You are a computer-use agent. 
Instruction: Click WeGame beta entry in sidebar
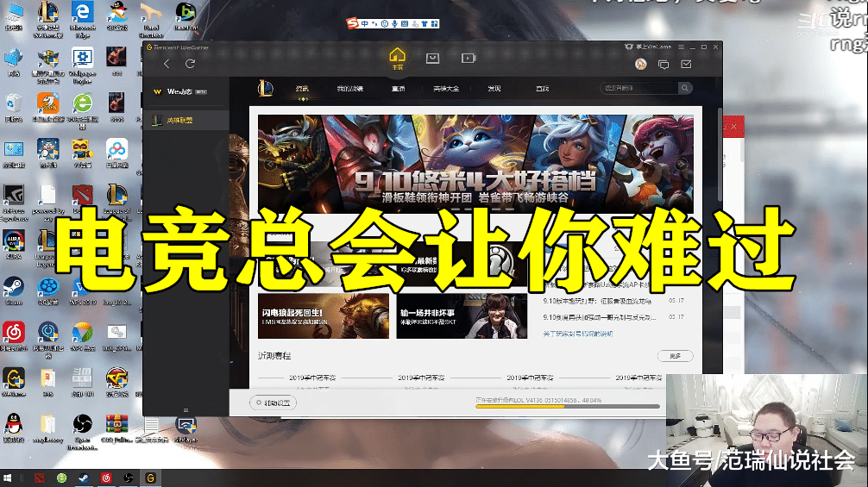(180, 91)
